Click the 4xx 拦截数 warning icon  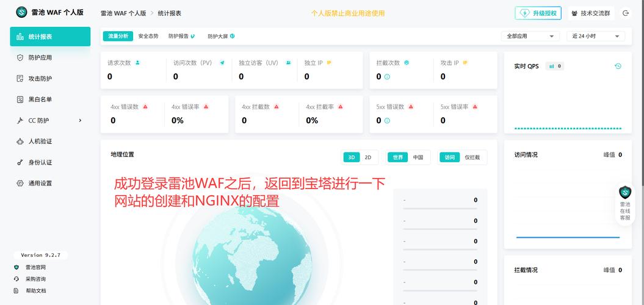277,107
